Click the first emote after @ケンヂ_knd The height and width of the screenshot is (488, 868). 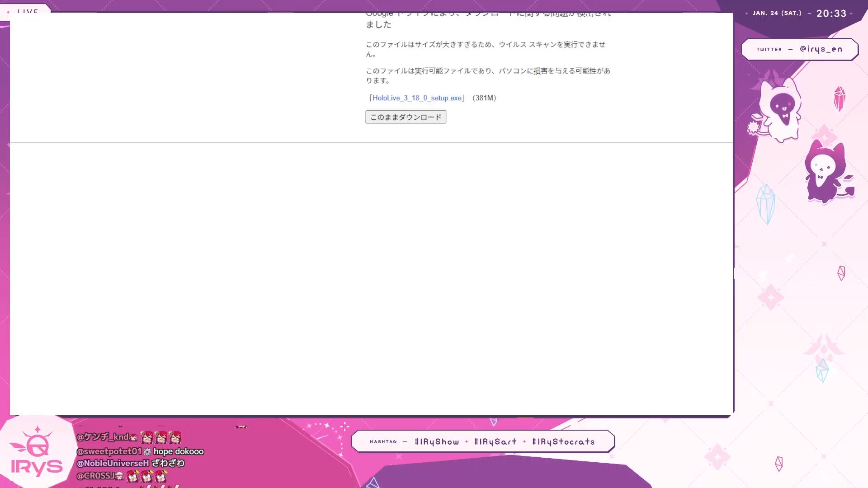pos(147,437)
